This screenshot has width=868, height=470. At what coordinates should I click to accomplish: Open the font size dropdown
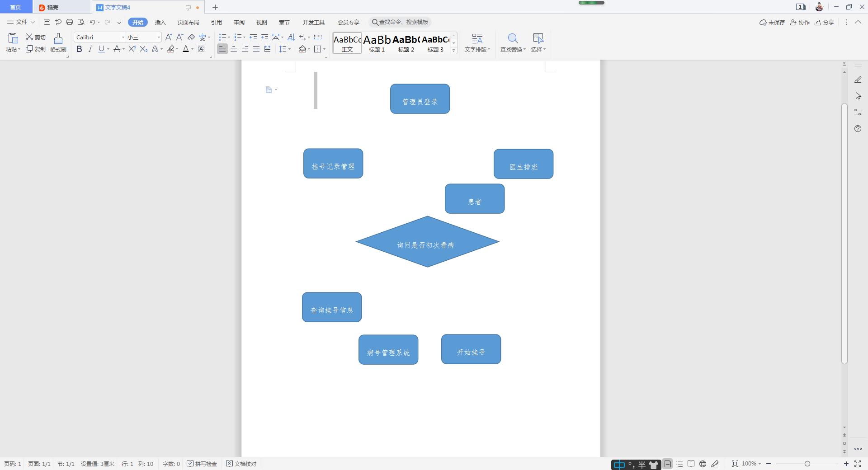(x=159, y=37)
